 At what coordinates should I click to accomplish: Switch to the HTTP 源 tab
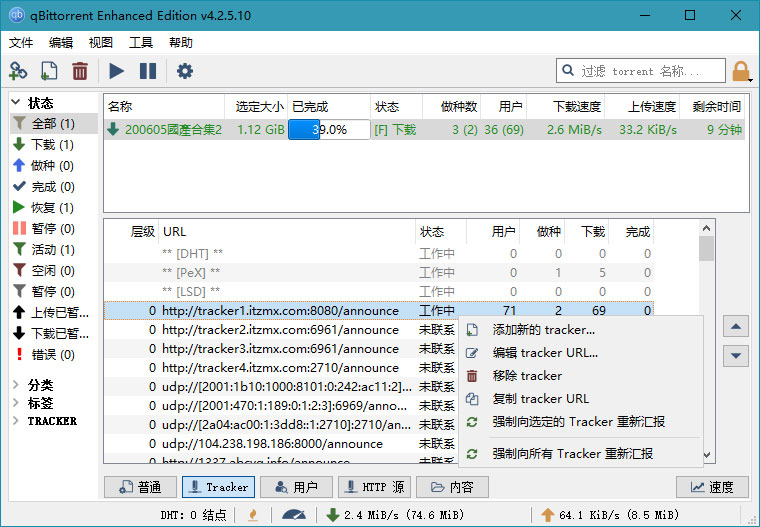375,487
